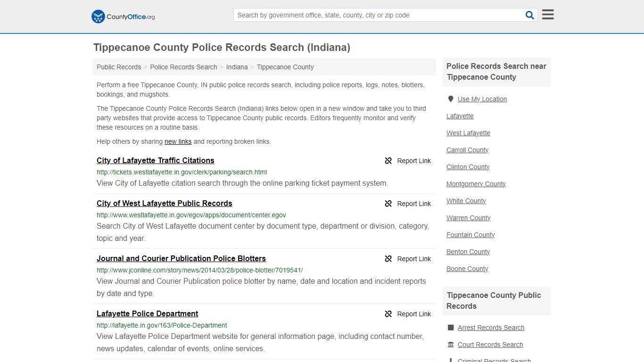644x362 pixels.
Task: Click broken link icon for West Lafayette Public Records
Action: pyautogui.click(x=388, y=204)
